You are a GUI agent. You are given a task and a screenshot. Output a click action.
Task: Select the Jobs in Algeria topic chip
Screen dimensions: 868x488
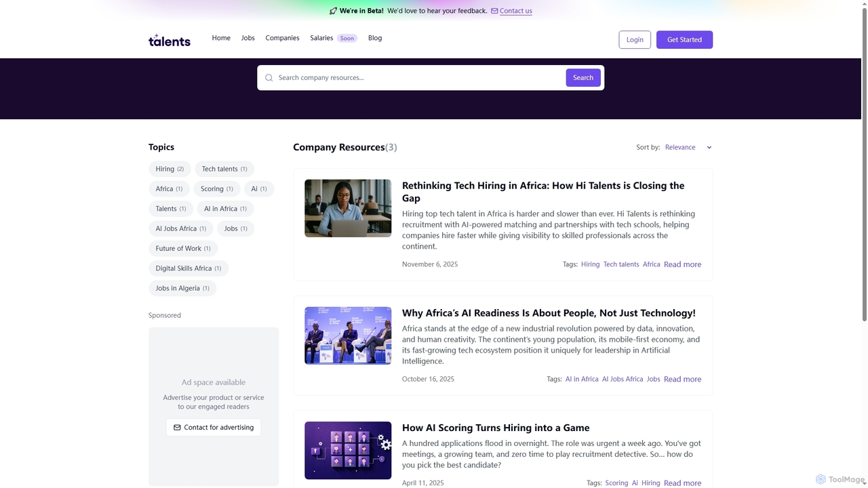pyautogui.click(x=182, y=288)
